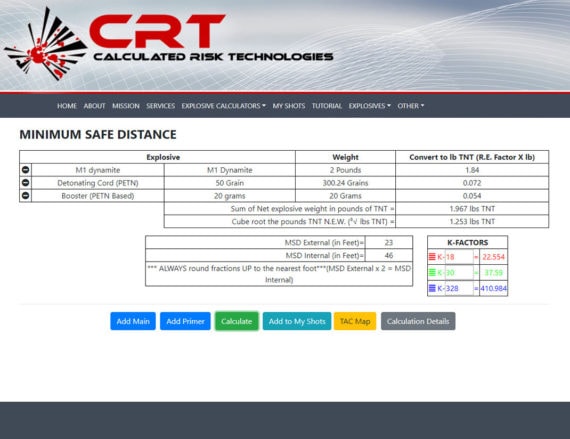Remove the M1 dynamite row
The height and width of the screenshot is (439, 570).
point(25,170)
